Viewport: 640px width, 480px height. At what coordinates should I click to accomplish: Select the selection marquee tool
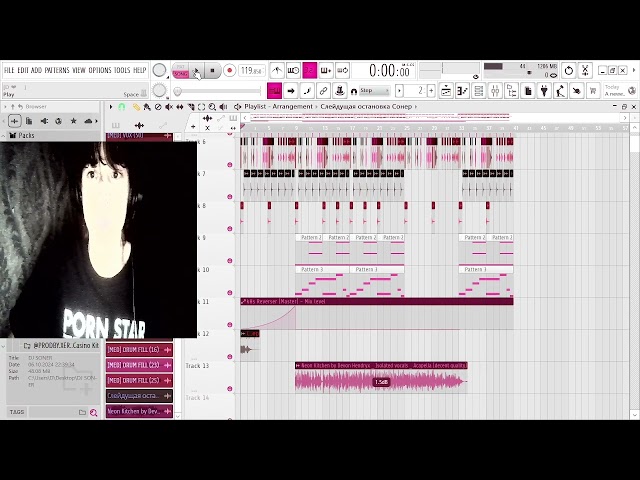click(x=201, y=107)
